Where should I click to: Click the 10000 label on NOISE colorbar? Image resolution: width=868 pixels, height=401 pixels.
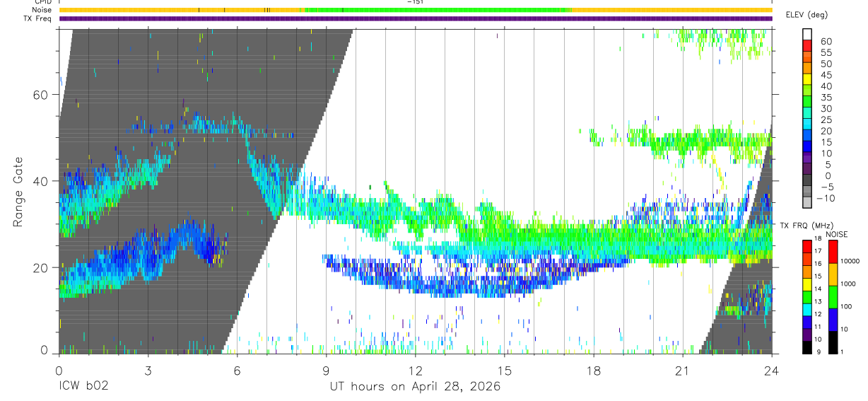click(x=849, y=261)
